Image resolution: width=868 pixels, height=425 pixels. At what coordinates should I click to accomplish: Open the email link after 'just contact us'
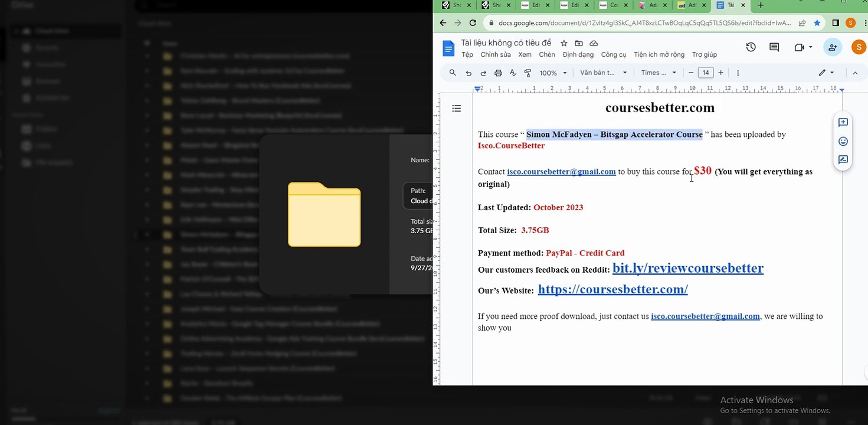tap(705, 316)
